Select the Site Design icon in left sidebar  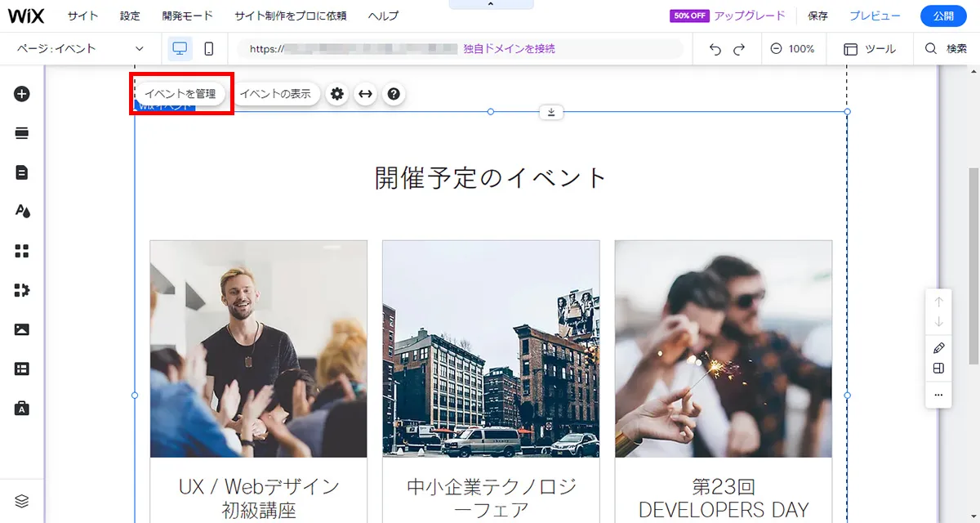(x=22, y=211)
